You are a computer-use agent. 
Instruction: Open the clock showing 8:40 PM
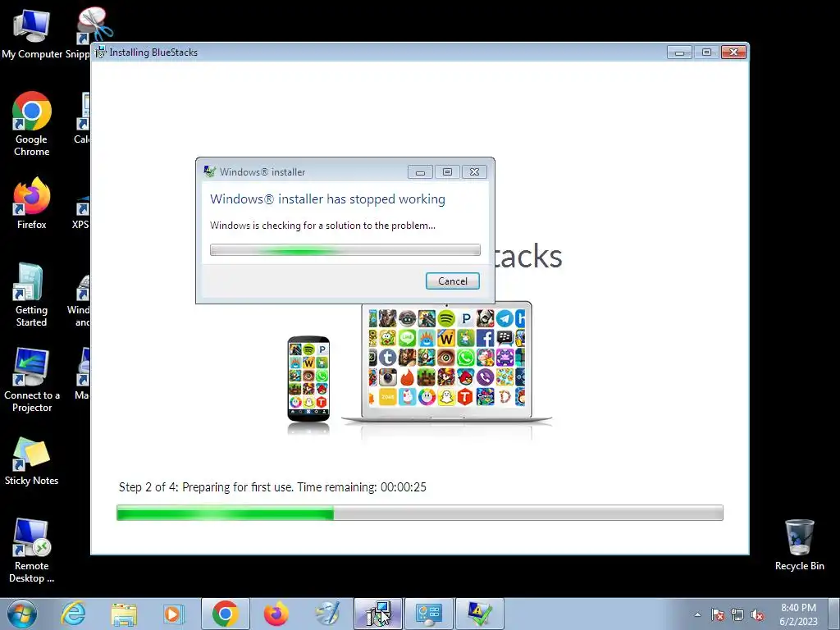(x=798, y=614)
